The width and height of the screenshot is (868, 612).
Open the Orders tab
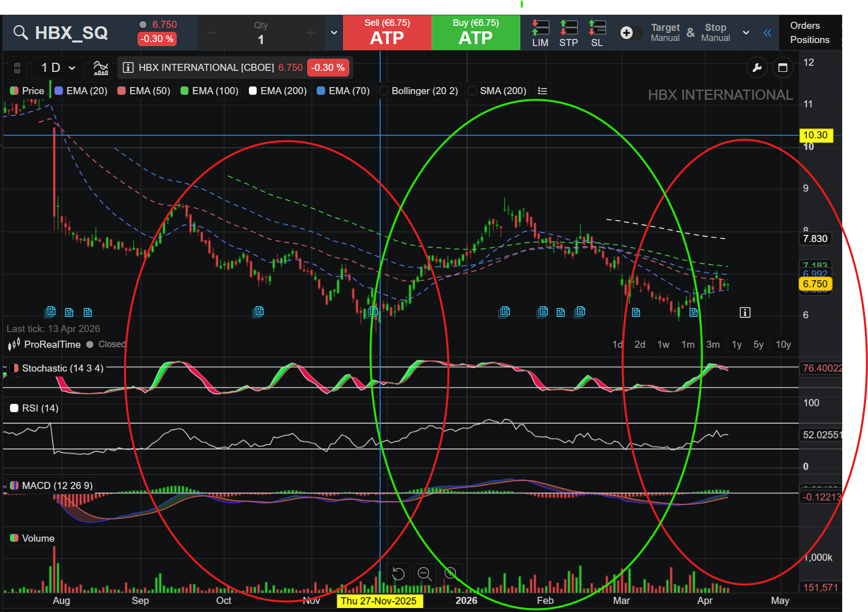point(805,25)
